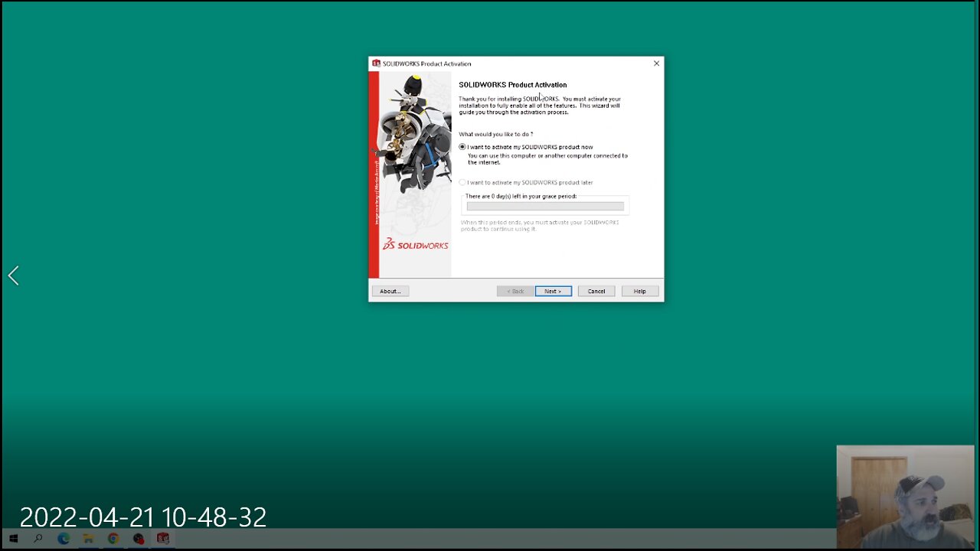Click the left arrow chevron at screen edge
The image size is (980, 551).
tap(14, 275)
